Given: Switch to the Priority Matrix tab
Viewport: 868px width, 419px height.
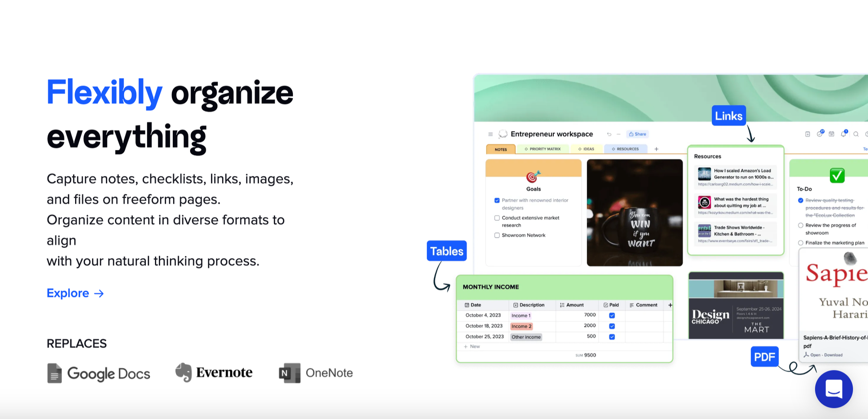Looking at the screenshot, I should [x=542, y=149].
